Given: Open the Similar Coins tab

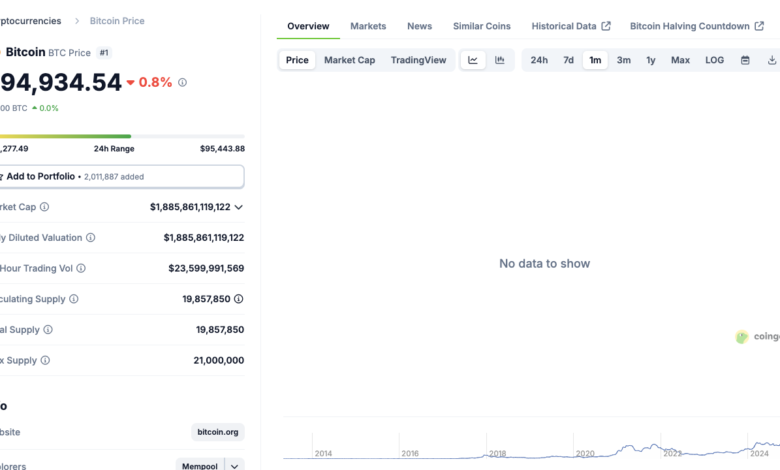Looking at the screenshot, I should pos(482,26).
